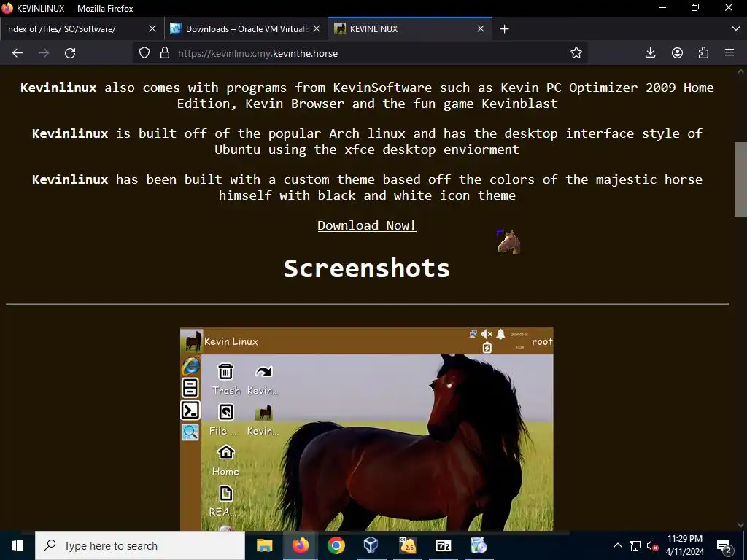Open the clock showing 11:29 PM
747x560 pixels.
point(684,545)
